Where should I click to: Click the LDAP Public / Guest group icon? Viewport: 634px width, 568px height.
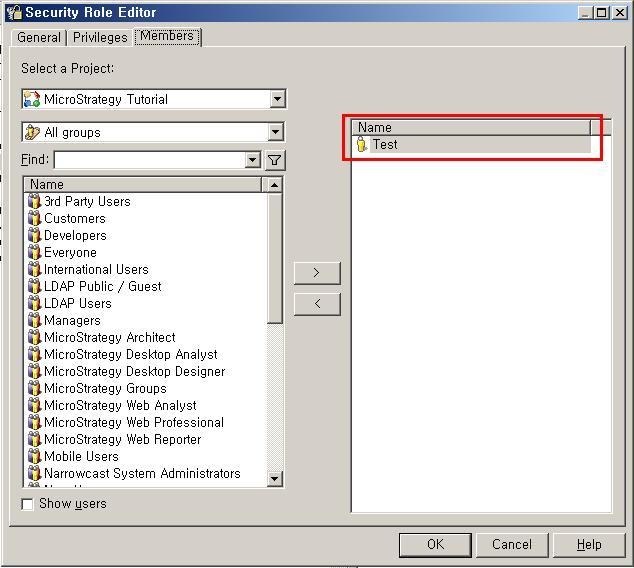click(x=34, y=286)
